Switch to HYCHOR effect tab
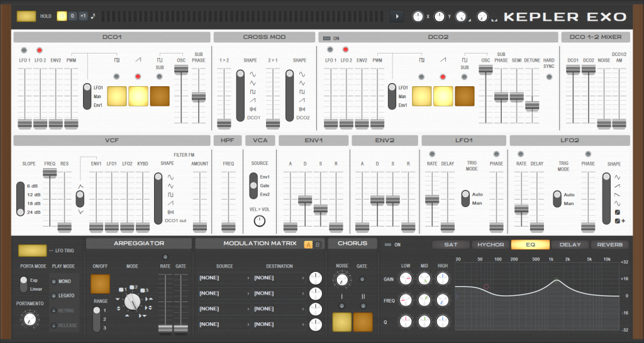This screenshot has height=343, width=644. [491, 244]
